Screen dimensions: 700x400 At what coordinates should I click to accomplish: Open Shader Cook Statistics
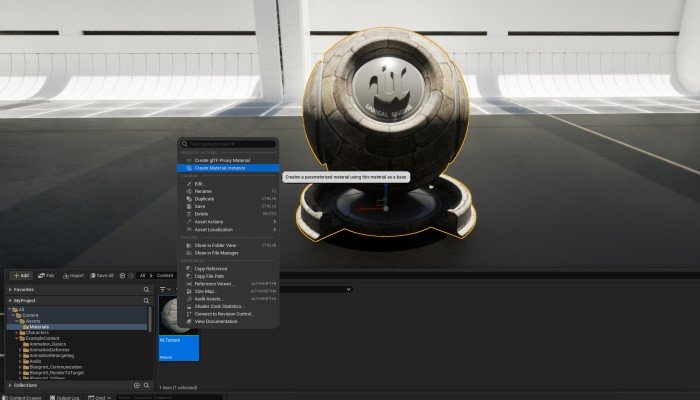(228, 307)
